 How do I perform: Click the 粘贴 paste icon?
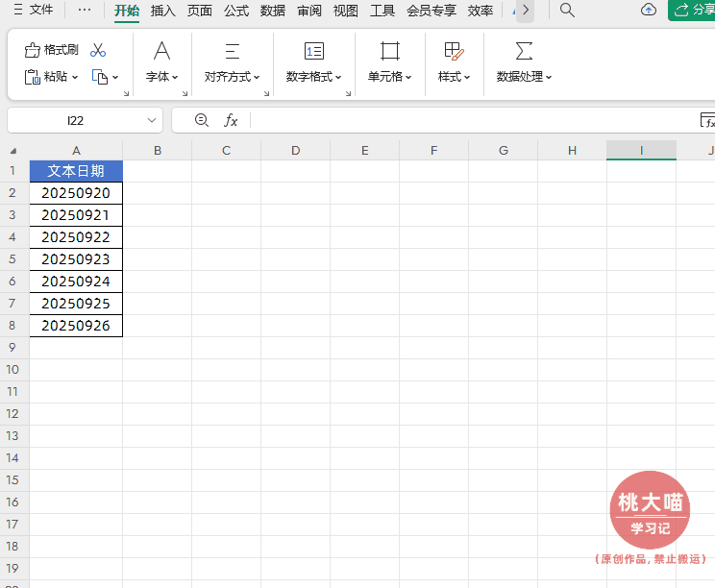[33, 77]
